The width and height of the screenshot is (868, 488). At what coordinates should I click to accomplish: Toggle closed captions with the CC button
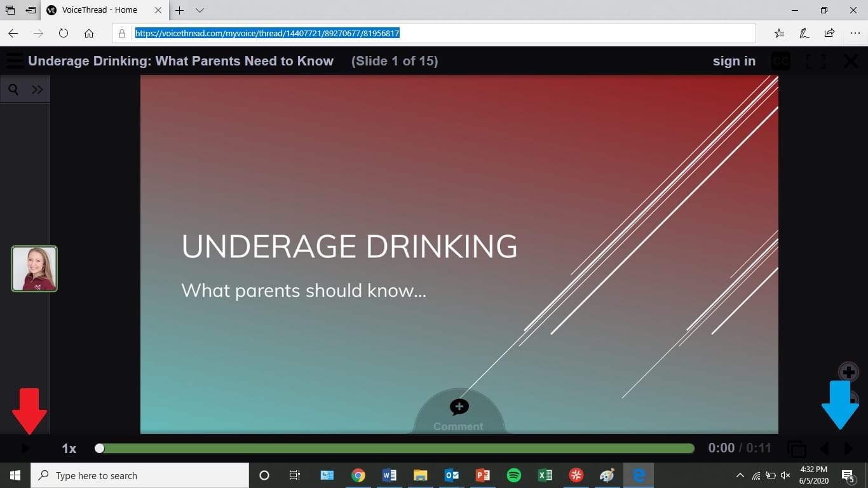click(780, 61)
